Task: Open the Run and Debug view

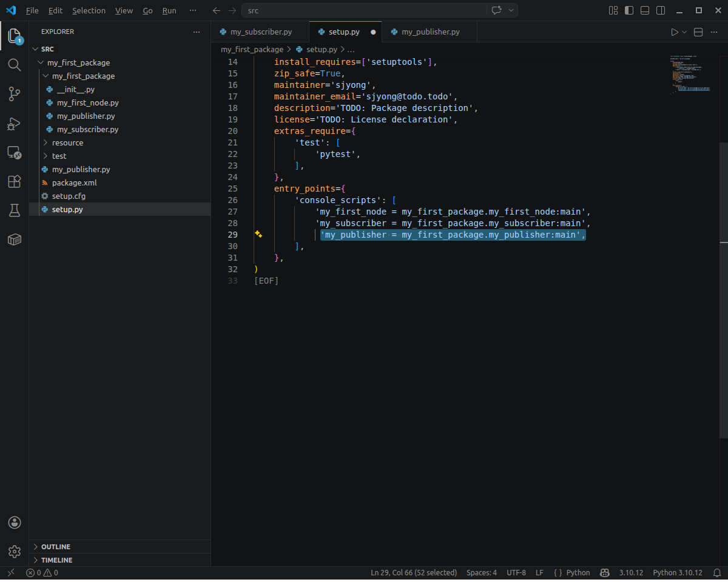Action: point(15,123)
